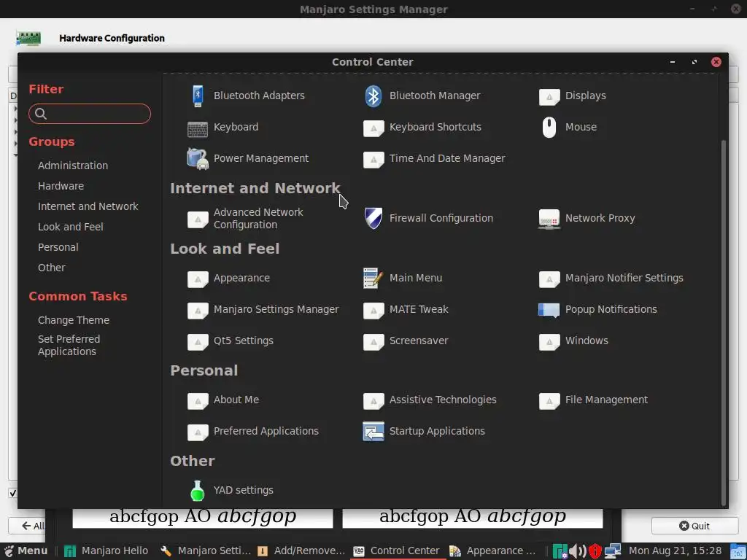The image size is (747, 560).
Task: Open Firewall Configuration shield icon
Action: (373, 218)
